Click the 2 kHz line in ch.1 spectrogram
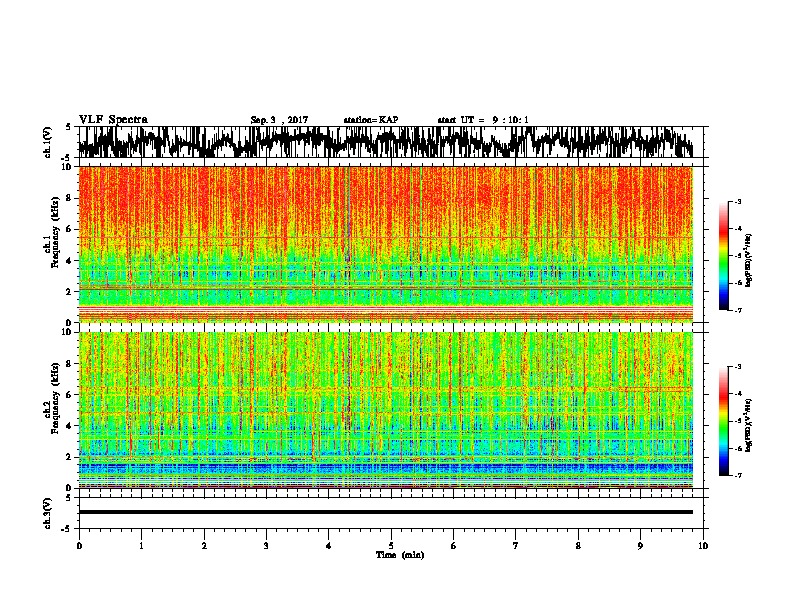 click(x=386, y=288)
